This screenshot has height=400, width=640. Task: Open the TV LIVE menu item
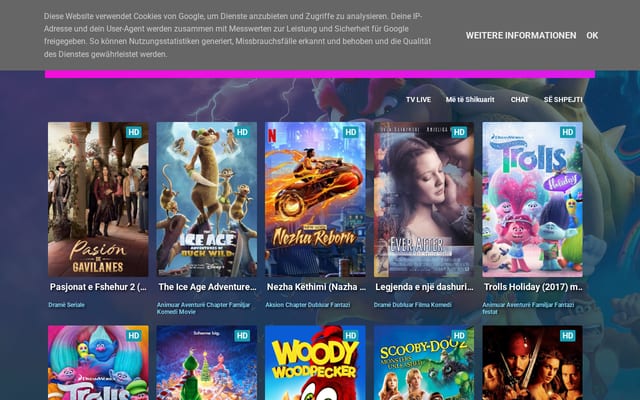click(x=418, y=100)
